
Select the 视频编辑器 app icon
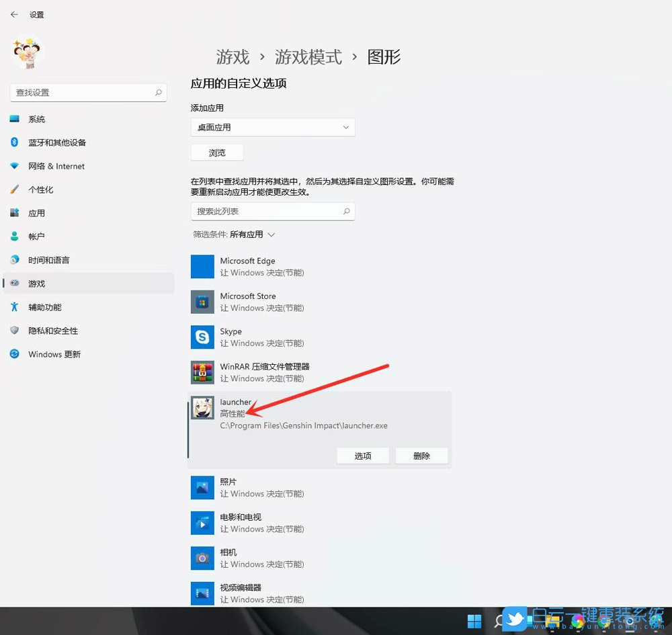pos(202,593)
